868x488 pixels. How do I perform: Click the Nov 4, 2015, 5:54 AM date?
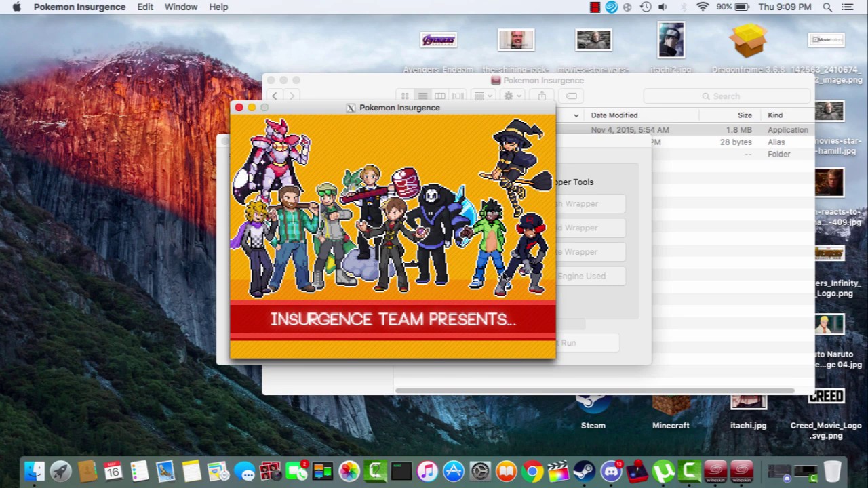click(630, 130)
